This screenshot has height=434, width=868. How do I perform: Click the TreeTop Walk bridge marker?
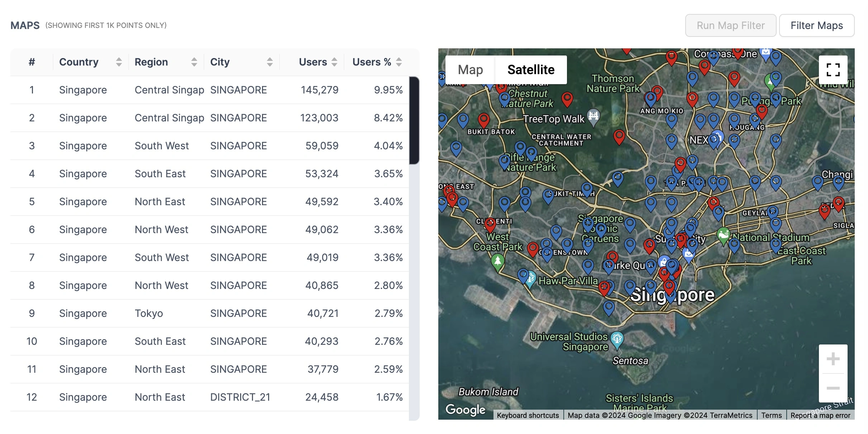[593, 117]
